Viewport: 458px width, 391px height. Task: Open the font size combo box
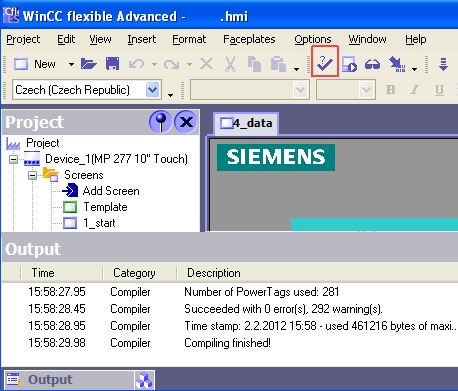346,90
